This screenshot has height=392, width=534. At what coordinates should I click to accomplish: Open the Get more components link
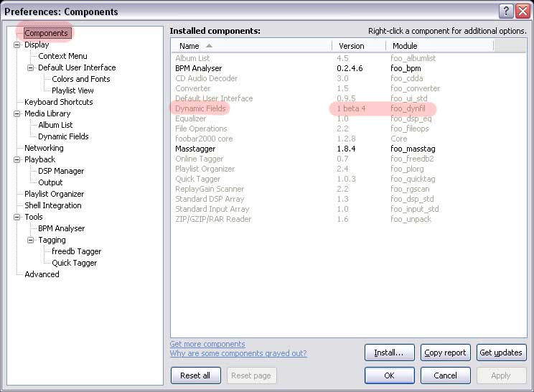click(x=207, y=344)
